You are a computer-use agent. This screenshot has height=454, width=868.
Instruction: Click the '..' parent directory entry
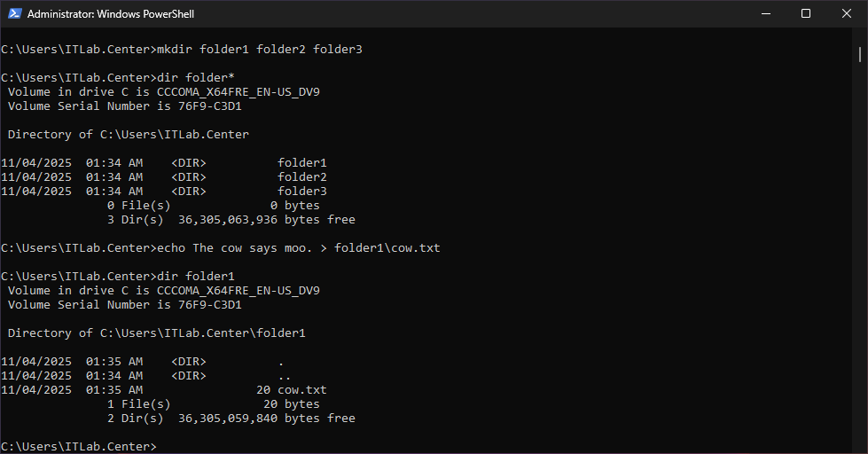click(284, 376)
